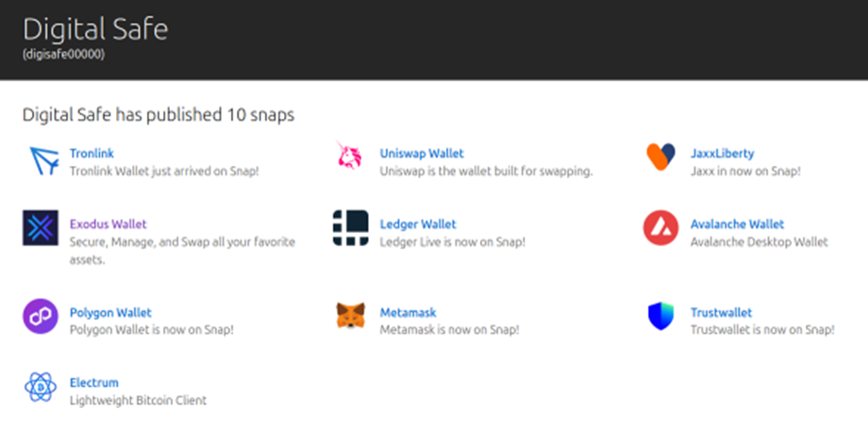The width and height of the screenshot is (868, 443).
Task: Click the Uniswap unicorn icon
Action: (350, 156)
